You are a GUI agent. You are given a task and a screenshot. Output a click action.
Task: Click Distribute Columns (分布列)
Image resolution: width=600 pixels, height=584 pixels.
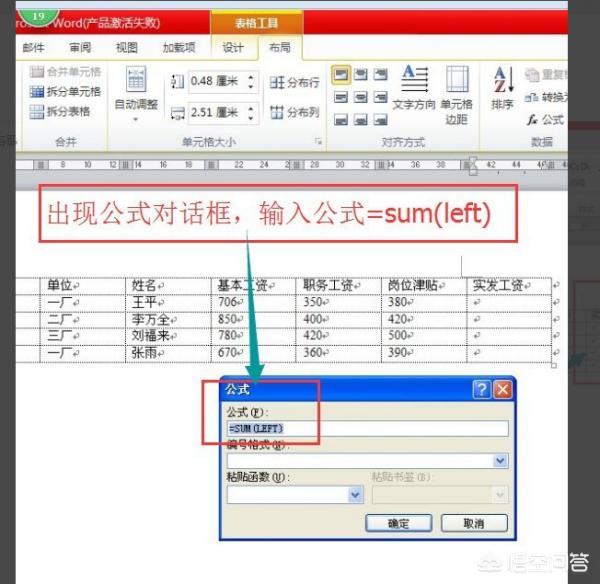[294, 112]
